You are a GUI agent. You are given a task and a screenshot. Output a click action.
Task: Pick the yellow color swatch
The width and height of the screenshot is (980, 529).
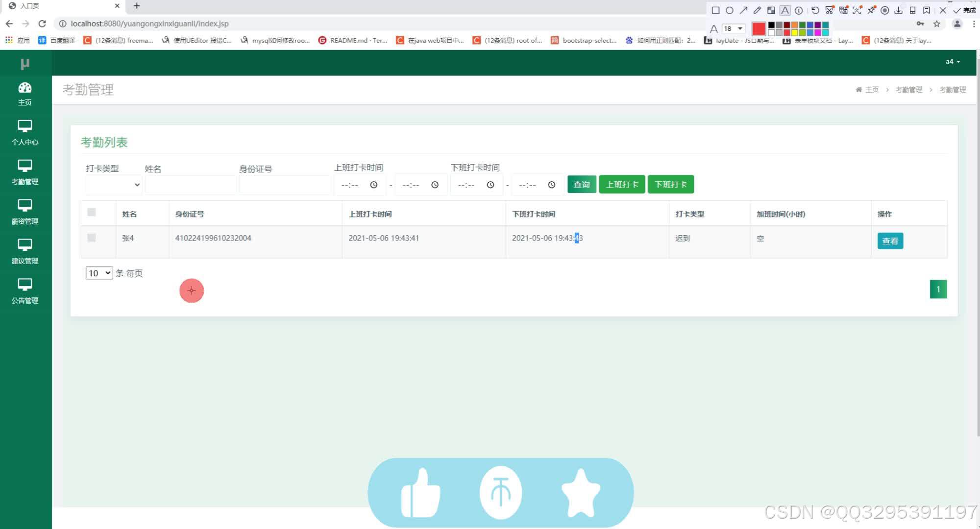794,32
